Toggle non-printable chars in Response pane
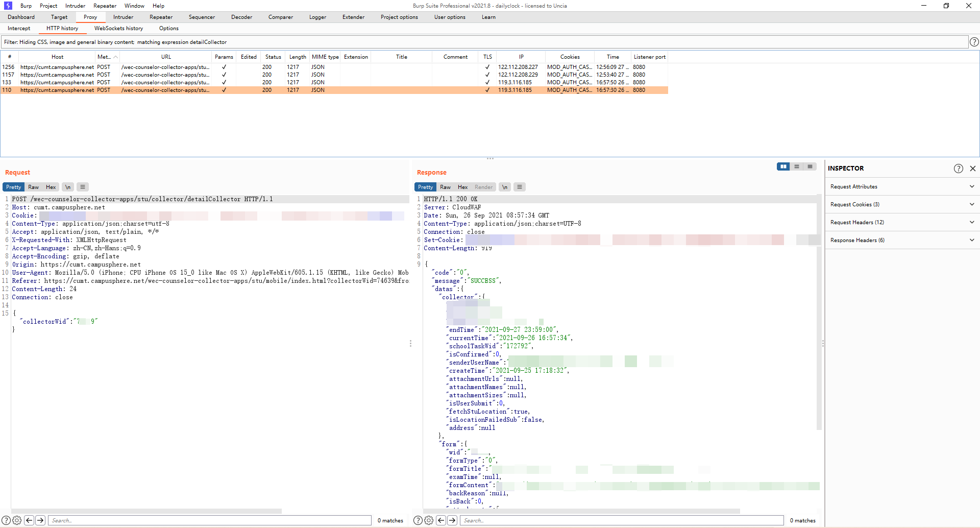This screenshot has height=528, width=980. click(x=505, y=187)
